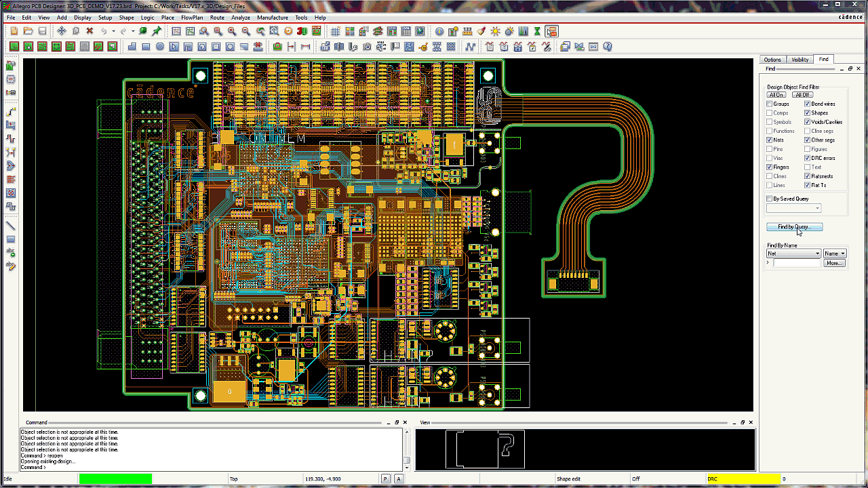
Task: Select the circle shape tool icon
Action: pos(160,47)
